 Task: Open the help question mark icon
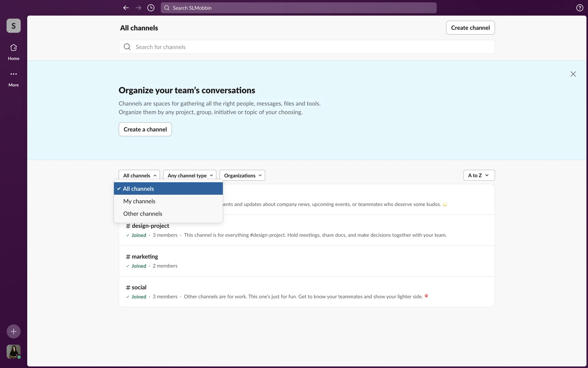[x=579, y=8]
